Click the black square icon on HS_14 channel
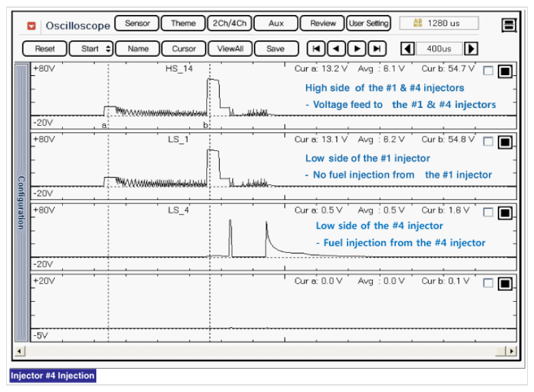This screenshot has height=392, width=534. [505, 72]
